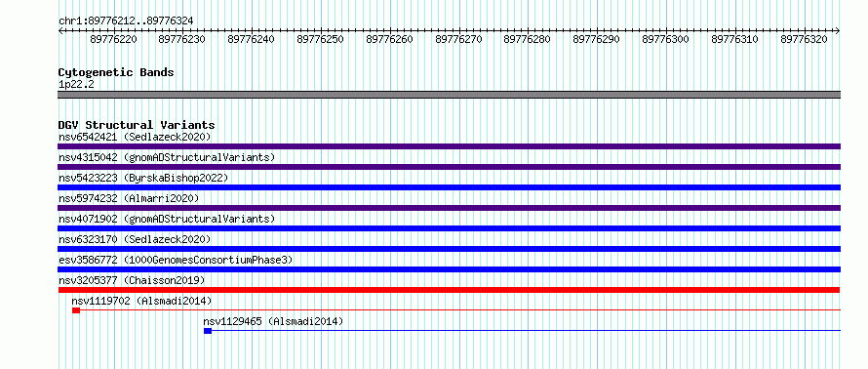The height and width of the screenshot is (369, 868).
Task: Click ruler position 89776290
Action: 596,40
